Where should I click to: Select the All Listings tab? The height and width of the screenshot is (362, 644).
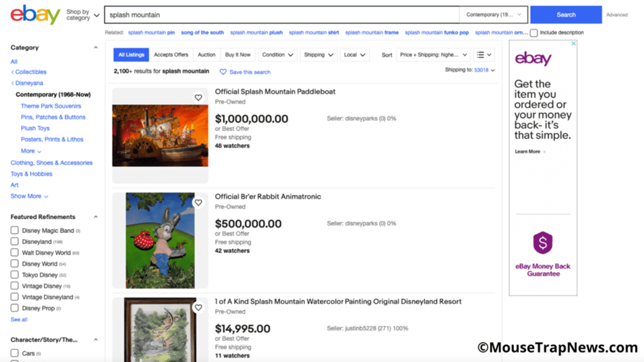(x=131, y=55)
